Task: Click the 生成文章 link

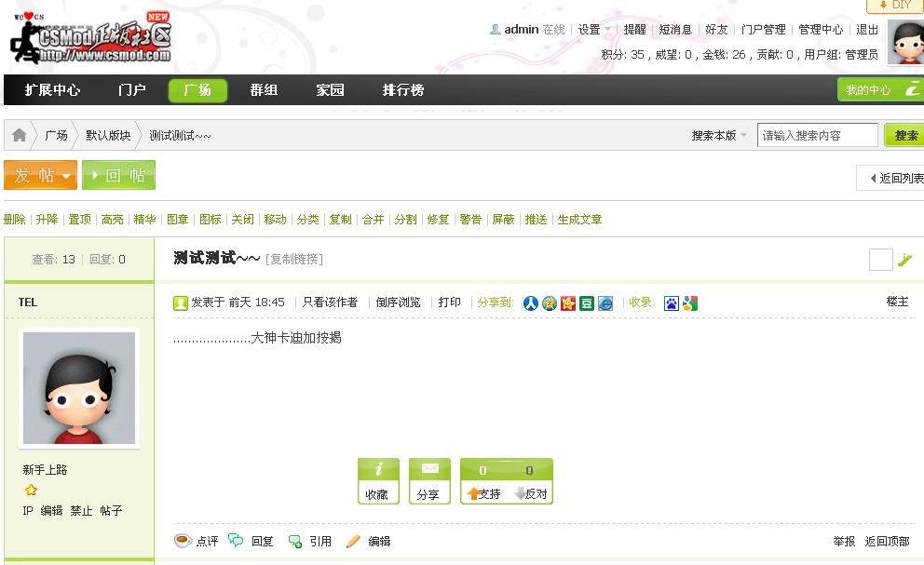Action: pyautogui.click(x=580, y=219)
